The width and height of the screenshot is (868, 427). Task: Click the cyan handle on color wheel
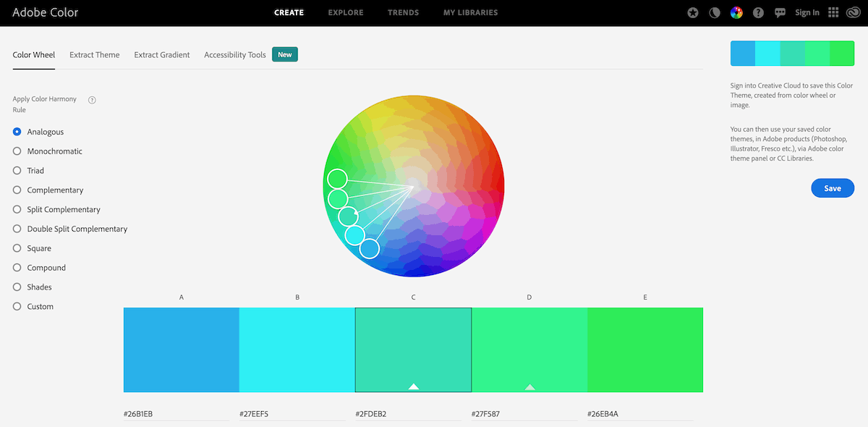tap(354, 235)
